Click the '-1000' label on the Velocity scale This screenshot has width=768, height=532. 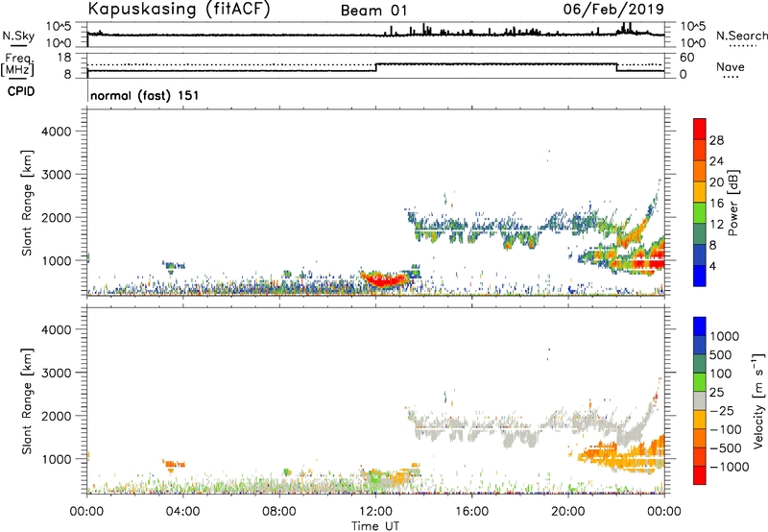coord(730,467)
